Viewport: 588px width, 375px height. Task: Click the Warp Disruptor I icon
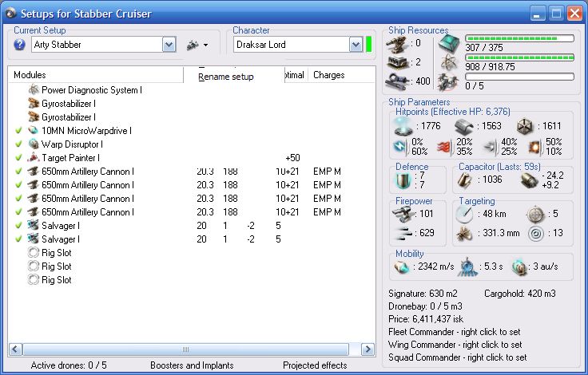click(34, 144)
